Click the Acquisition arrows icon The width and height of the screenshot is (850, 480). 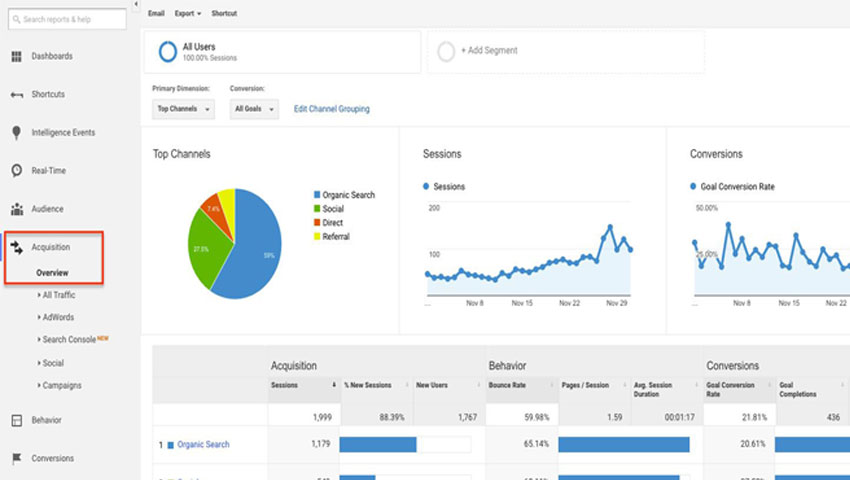point(17,247)
